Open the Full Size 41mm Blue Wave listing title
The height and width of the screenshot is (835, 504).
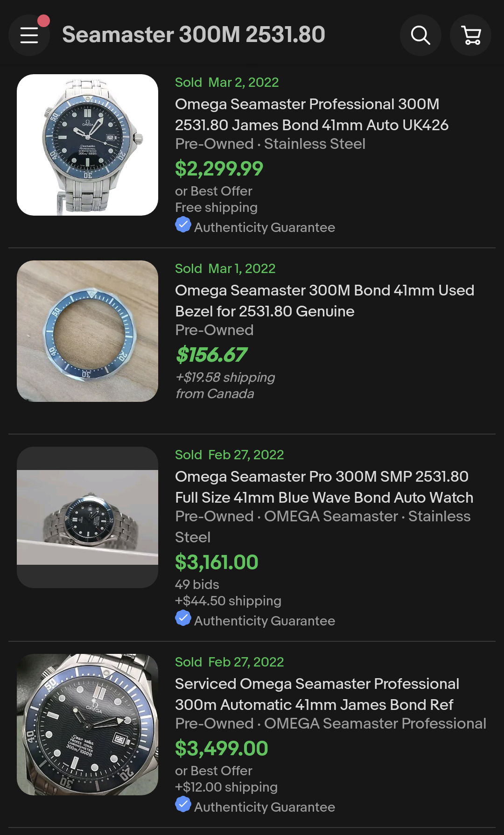[324, 487]
